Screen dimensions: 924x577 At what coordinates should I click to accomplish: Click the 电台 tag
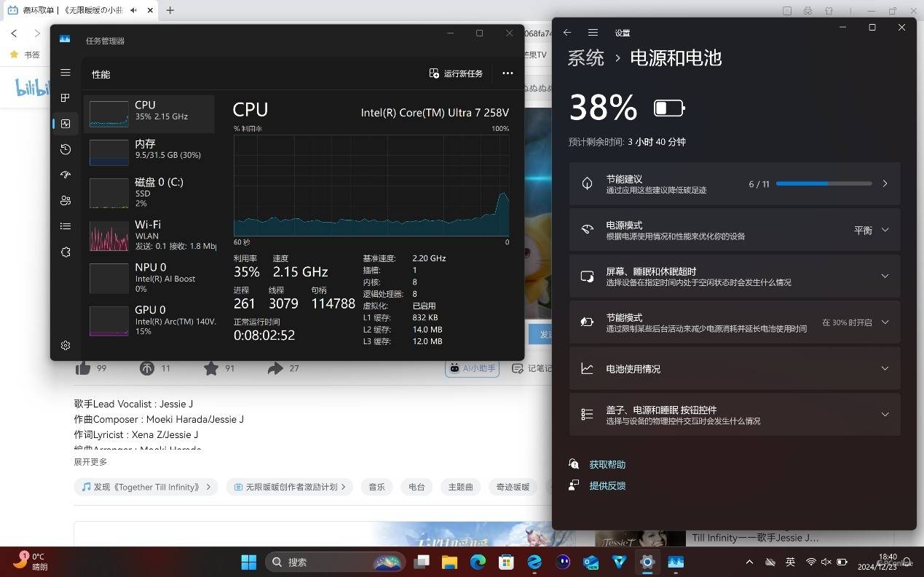coord(416,487)
